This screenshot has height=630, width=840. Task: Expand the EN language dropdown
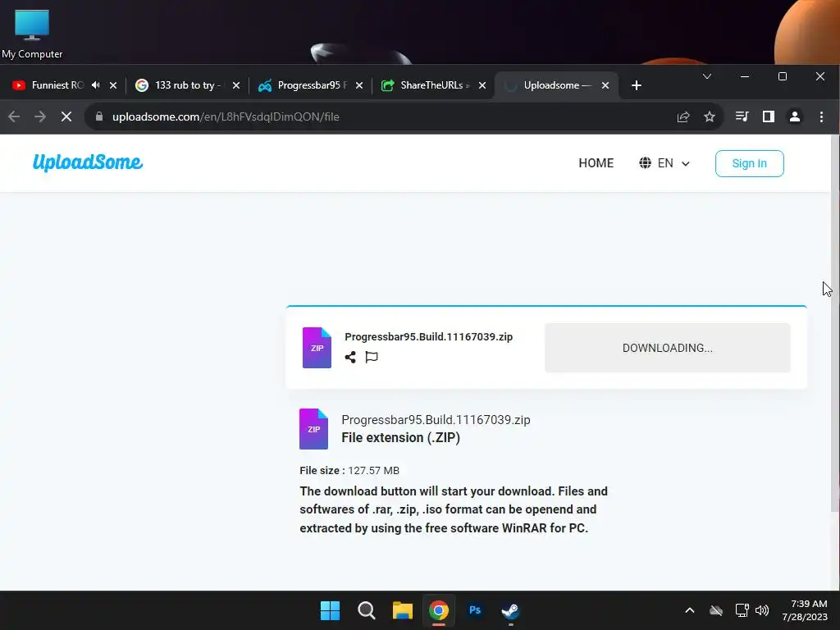click(x=673, y=163)
